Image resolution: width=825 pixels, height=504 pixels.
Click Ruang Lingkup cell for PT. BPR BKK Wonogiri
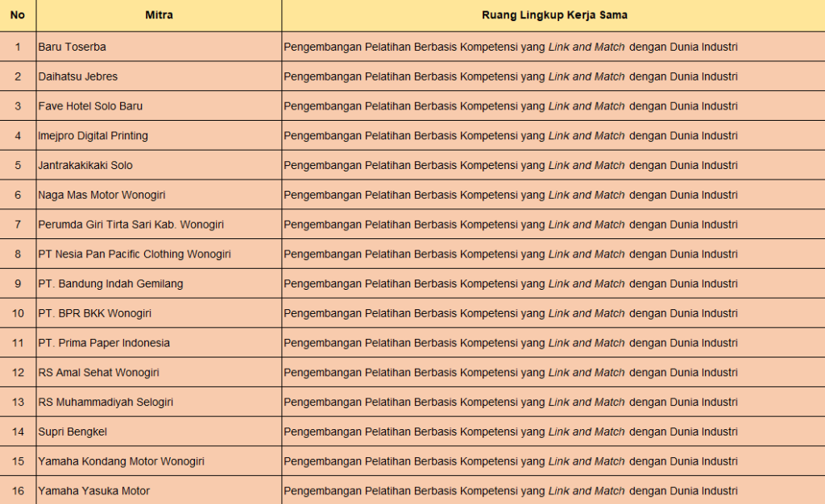click(x=553, y=313)
